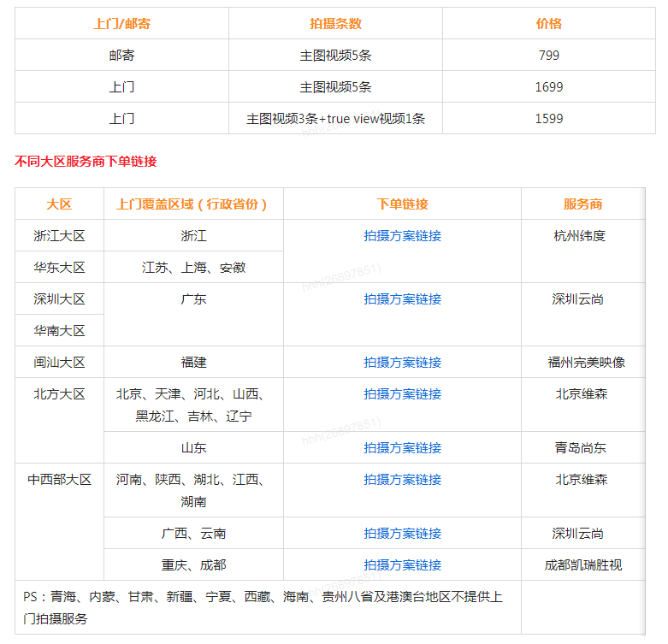This screenshot has width=668, height=644.
Task: Click the 下单链接 column header
Action: click(402, 204)
